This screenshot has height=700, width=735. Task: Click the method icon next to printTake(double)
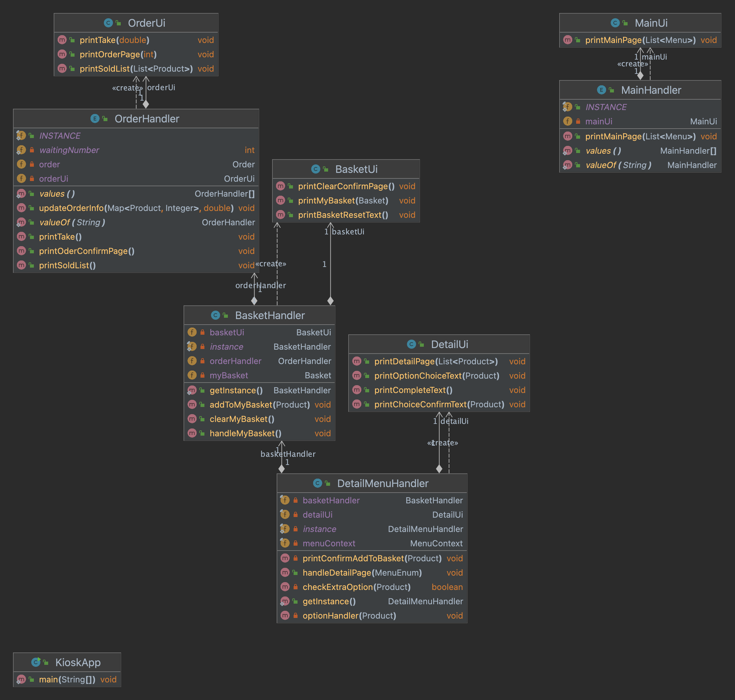62,40
